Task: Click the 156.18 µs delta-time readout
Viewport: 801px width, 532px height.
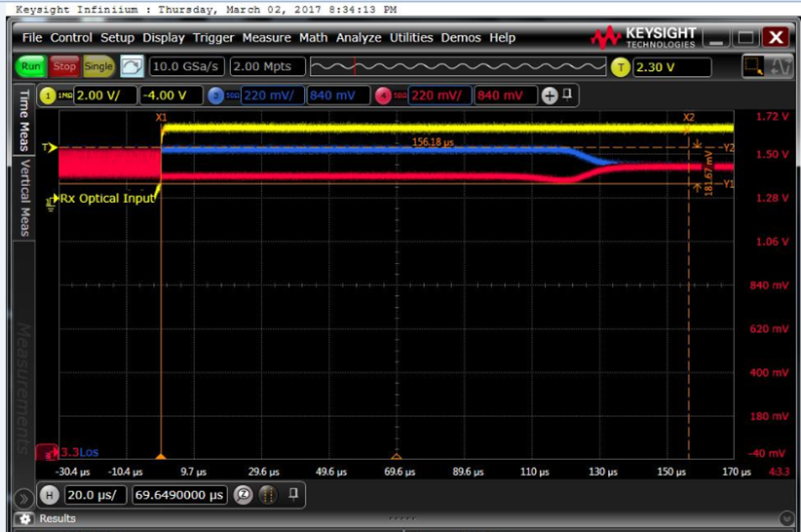Action: tap(434, 142)
